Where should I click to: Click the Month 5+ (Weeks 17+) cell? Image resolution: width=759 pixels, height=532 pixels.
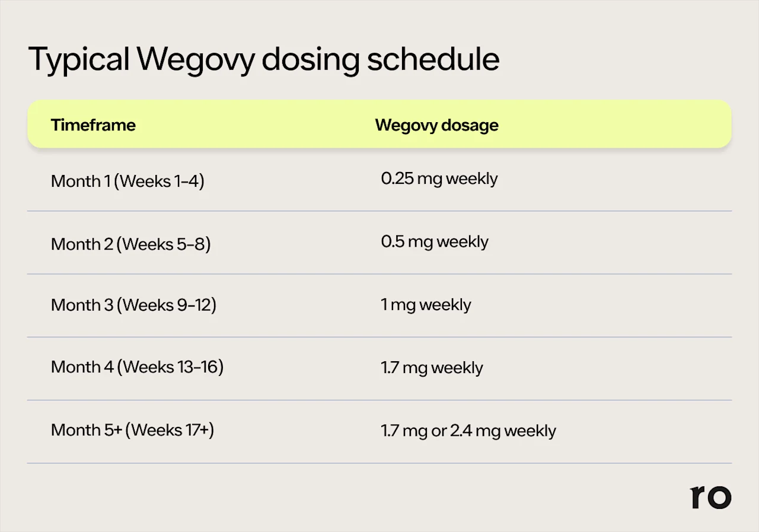tap(132, 429)
